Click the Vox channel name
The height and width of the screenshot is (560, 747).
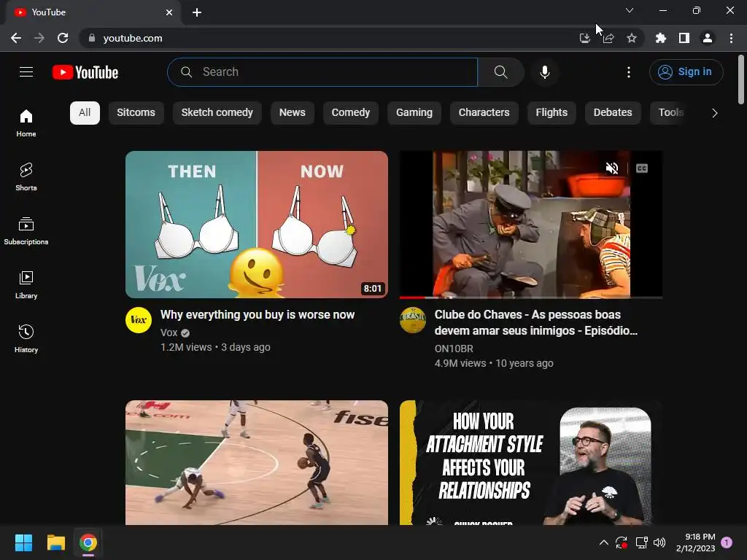pyautogui.click(x=169, y=332)
